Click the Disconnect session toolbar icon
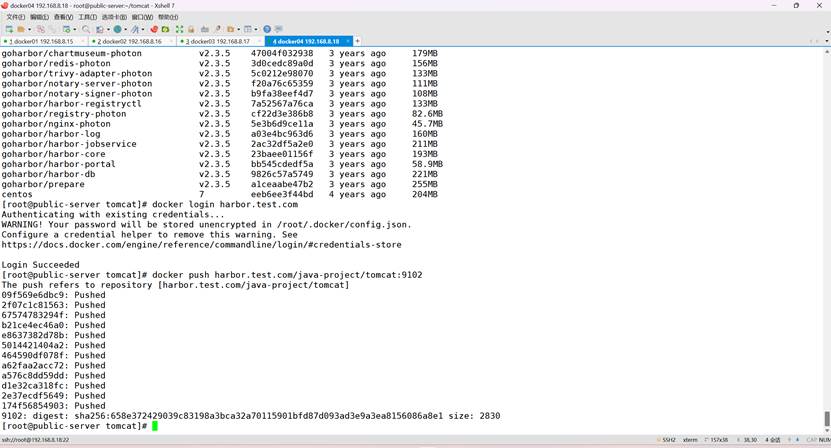The height and width of the screenshot is (448, 831). 41,29
